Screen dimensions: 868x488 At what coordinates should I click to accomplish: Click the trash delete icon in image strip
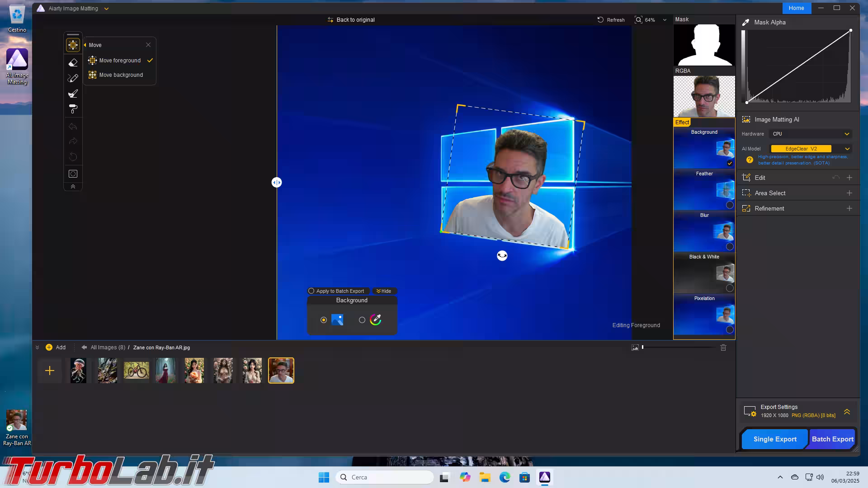coord(723,347)
